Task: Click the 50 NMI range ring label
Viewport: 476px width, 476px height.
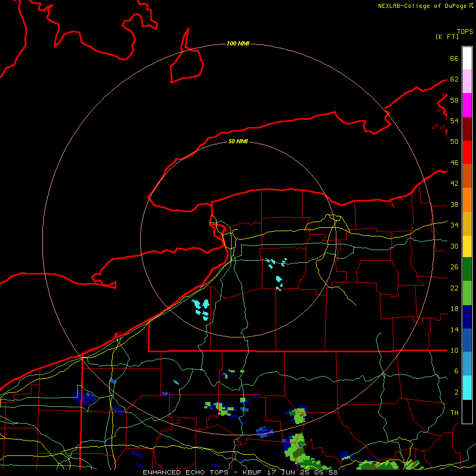Action: coord(238,141)
